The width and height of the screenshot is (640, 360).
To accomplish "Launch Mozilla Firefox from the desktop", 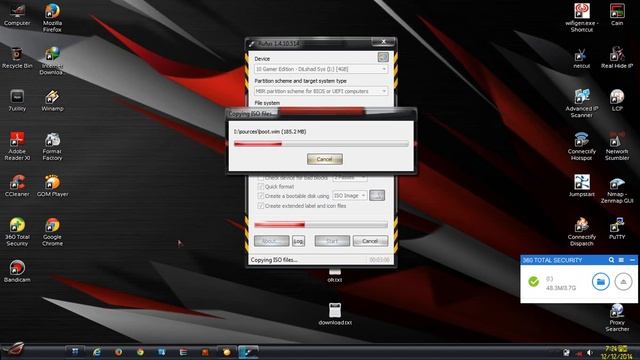I will (x=52, y=17).
